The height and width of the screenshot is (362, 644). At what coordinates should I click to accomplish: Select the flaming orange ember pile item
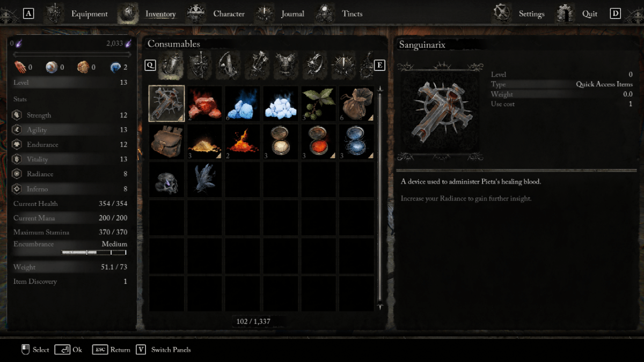pyautogui.click(x=243, y=142)
